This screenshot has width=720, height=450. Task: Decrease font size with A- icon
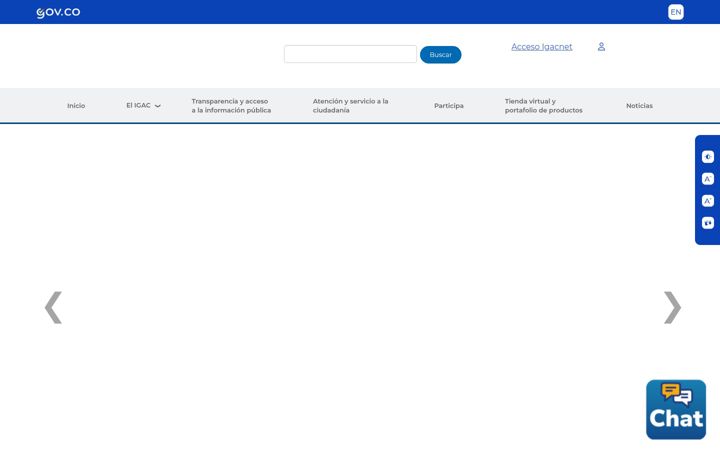tap(708, 179)
